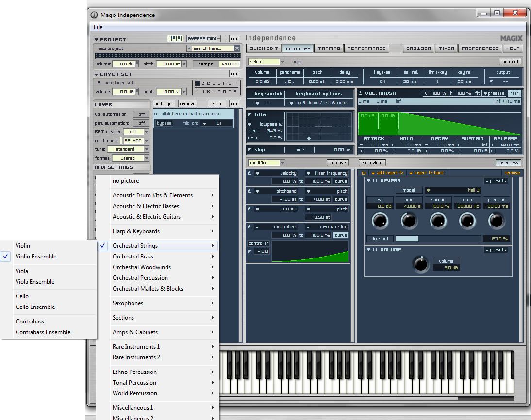531x420 pixels.
Task: Select layer set slot P
Action: (235, 92)
